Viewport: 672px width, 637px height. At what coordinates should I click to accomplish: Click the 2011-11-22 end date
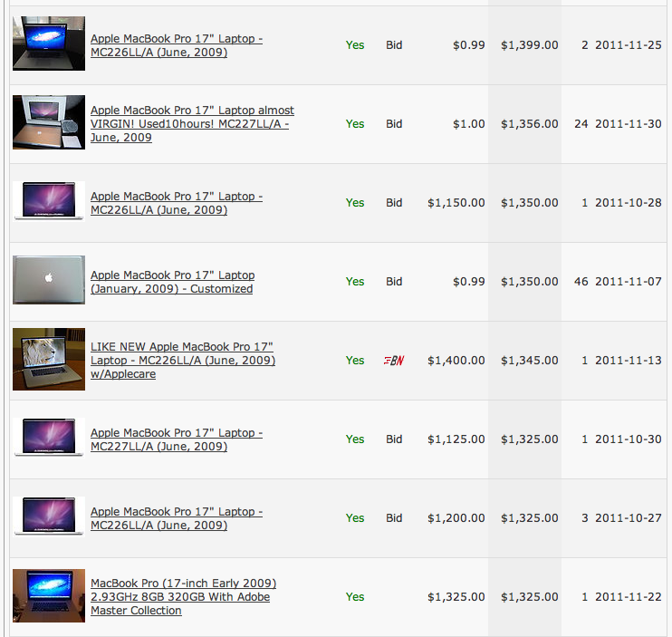(x=628, y=597)
